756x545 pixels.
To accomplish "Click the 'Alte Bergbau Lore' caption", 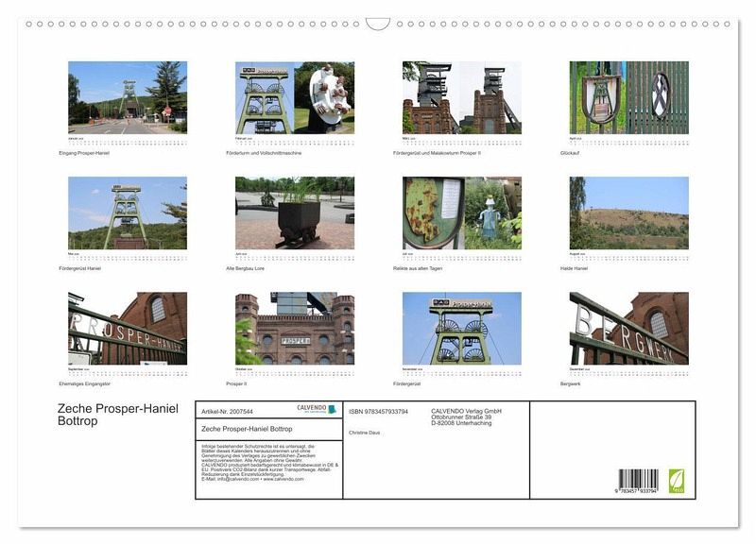I will [245, 268].
